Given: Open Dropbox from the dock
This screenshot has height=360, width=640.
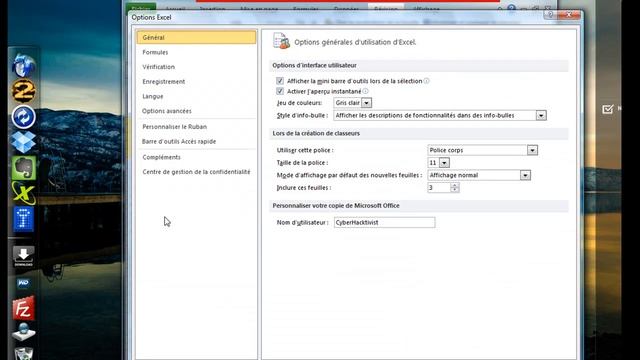Looking at the screenshot, I should click(23, 142).
